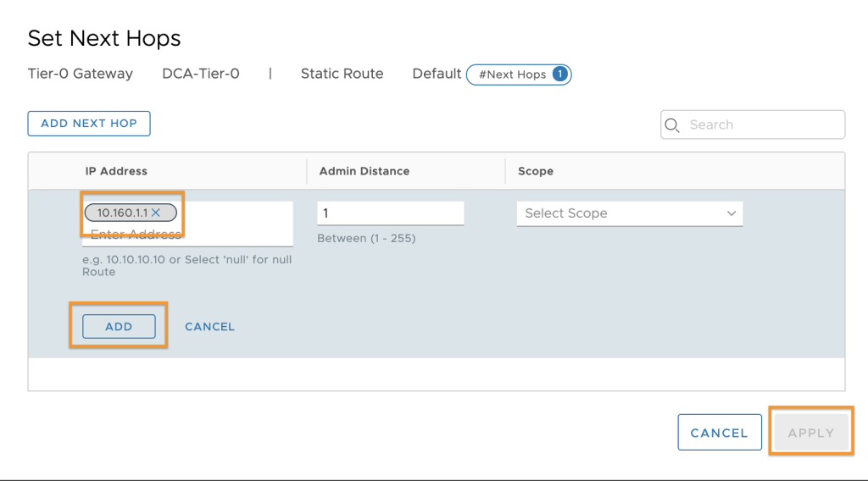Click the Scope column header
Image resolution: width=868 pixels, height=481 pixels.
536,171
